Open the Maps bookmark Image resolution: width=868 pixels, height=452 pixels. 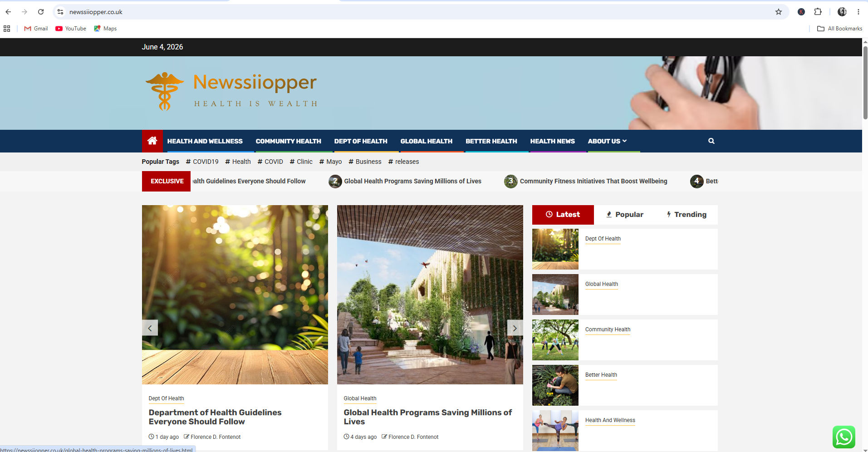point(105,29)
